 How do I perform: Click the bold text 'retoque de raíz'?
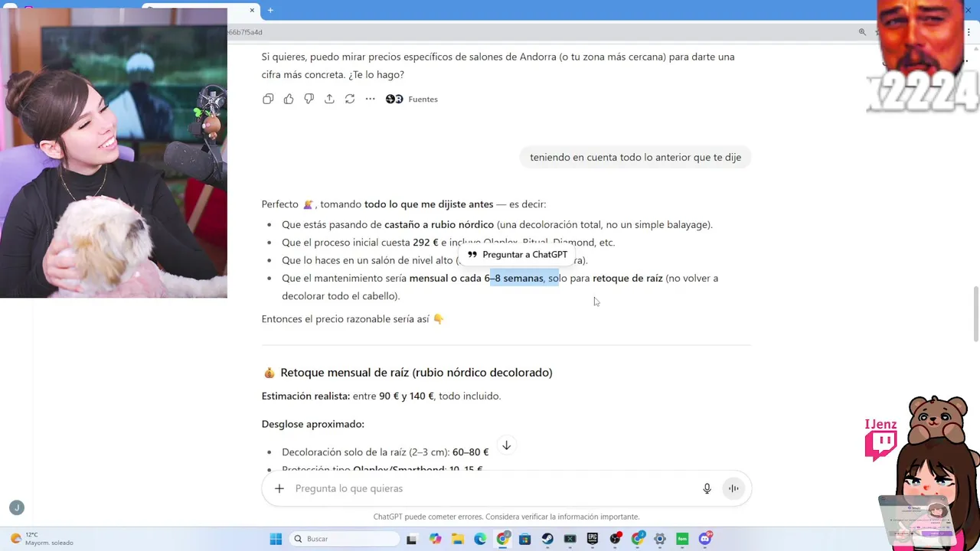click(x=628, y=279)
